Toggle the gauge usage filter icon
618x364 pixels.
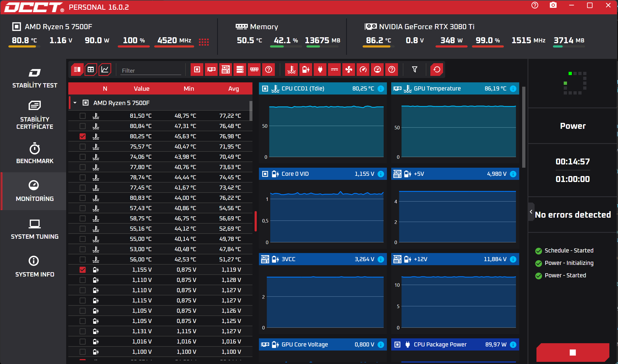click(377, 70)
